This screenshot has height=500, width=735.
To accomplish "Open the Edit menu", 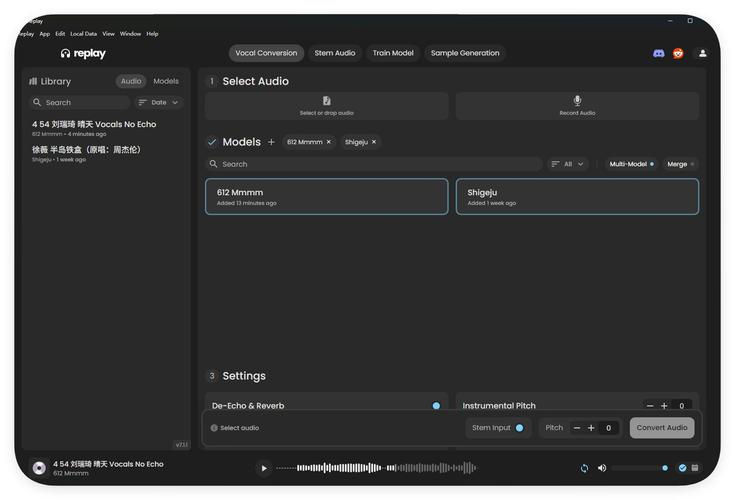I will [x=60, y=34].
